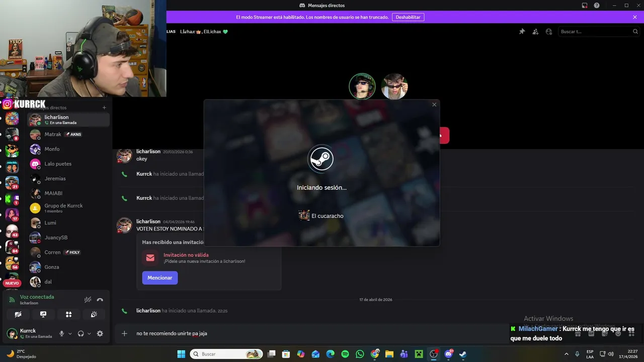Click the taskbar Buscar search box
Viewport: 644px width, 362px height.
click(226, 354)
